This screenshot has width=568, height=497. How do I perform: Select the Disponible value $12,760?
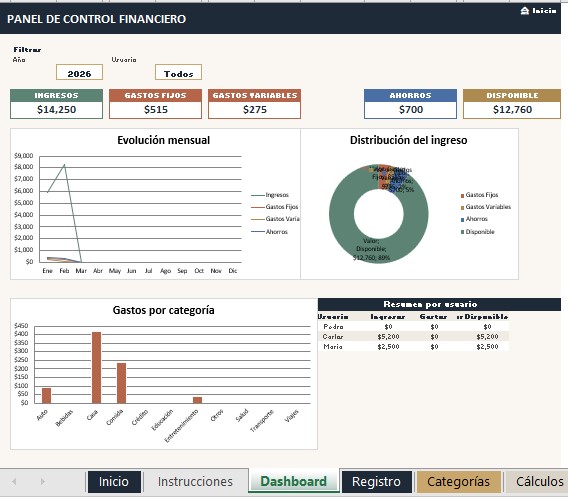[x=512, y=110]
